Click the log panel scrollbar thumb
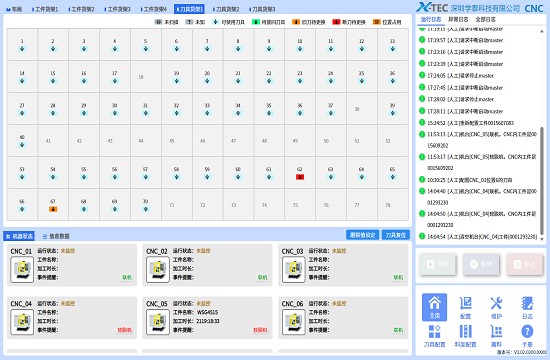This screenshot has height=360, width=550. (x=542, y=181)
